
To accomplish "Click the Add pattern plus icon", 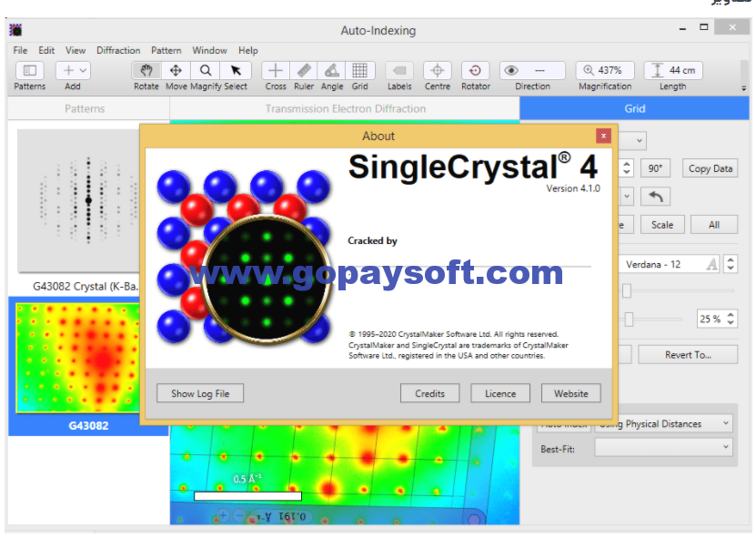I will tap(68, 70).
